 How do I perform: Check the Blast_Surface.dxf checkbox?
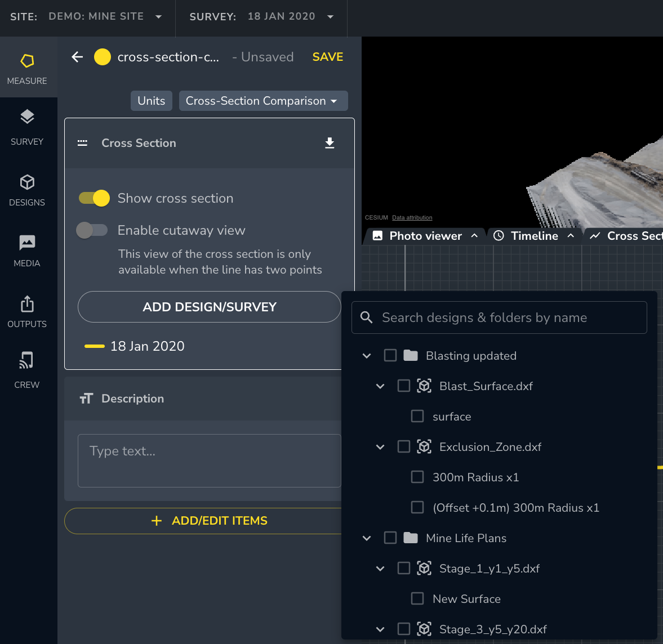[404, 386]
